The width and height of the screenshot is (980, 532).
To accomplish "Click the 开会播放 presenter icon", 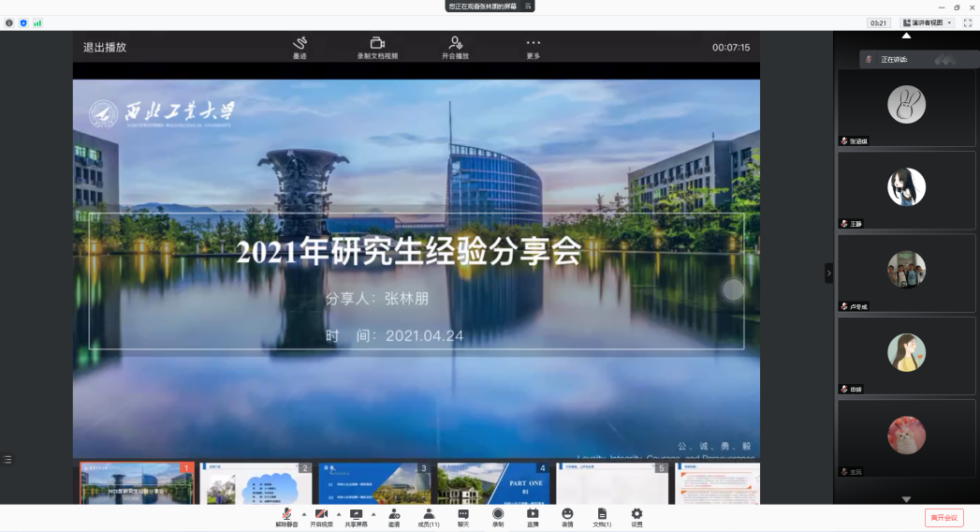I will coord(455,48).
